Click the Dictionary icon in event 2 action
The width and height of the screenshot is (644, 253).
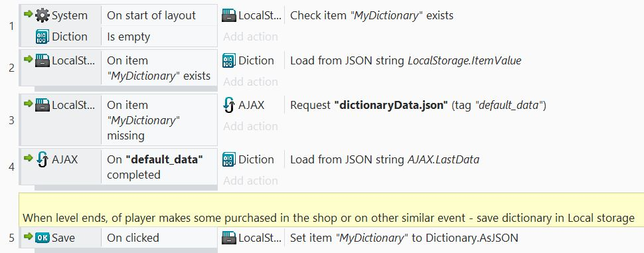point(229,60)
